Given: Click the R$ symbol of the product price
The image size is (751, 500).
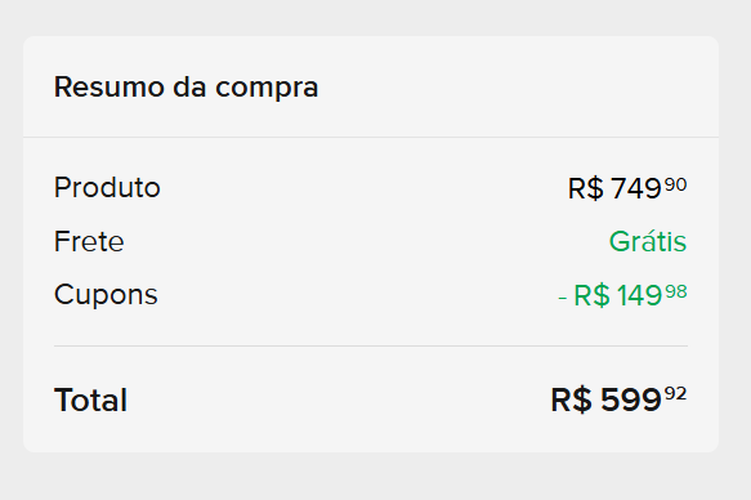Looking at the screenshot, I should tap(585, 189).
